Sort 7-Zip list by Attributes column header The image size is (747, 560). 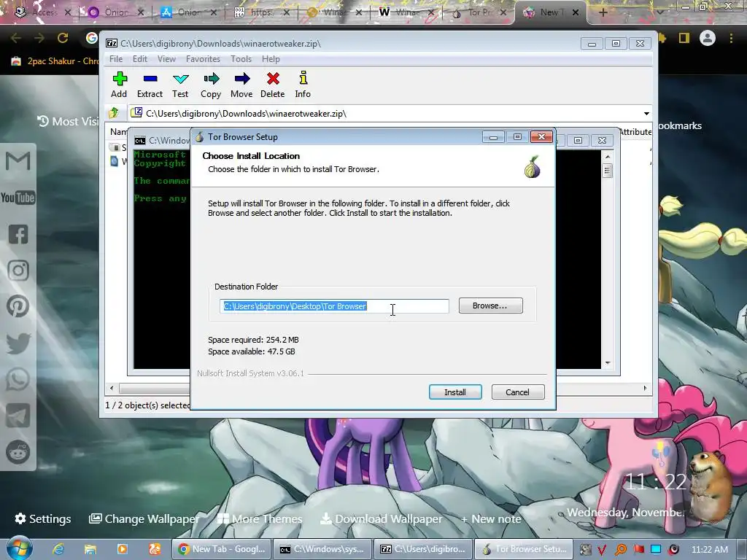(635, 132)
